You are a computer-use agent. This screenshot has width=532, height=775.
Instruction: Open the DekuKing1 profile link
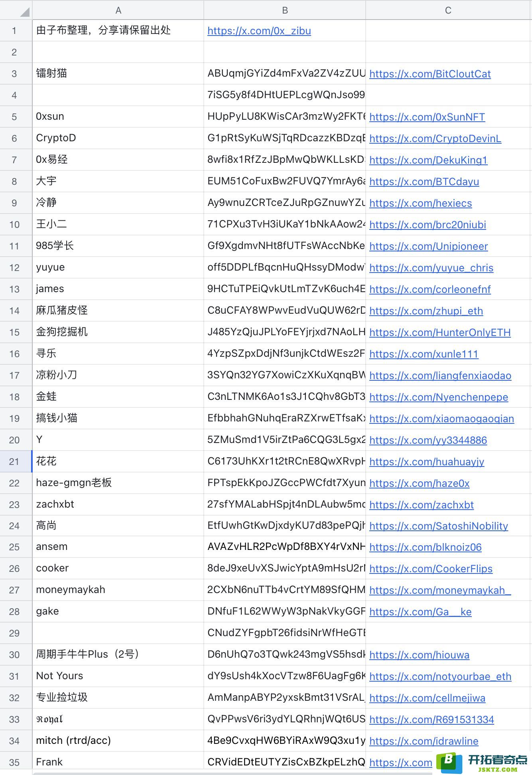click(x=428, y=160)
